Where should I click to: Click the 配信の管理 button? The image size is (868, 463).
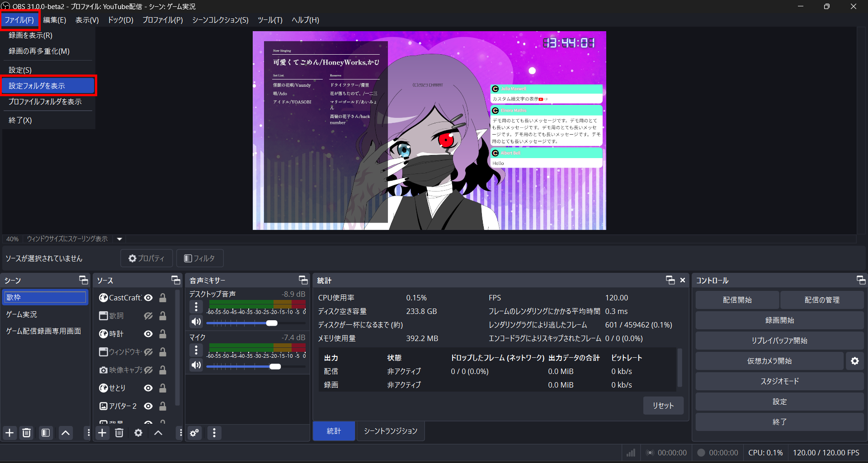click(822, 300)
